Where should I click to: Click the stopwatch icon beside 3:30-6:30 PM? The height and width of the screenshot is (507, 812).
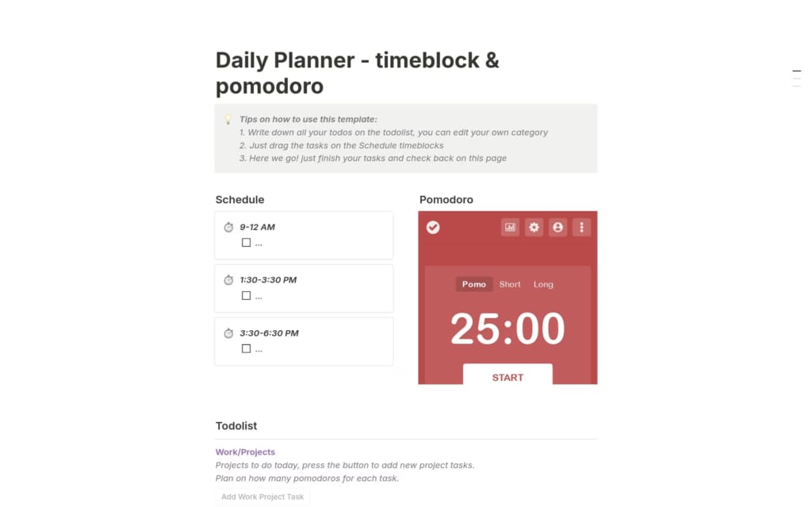click(x=228, y=333)
